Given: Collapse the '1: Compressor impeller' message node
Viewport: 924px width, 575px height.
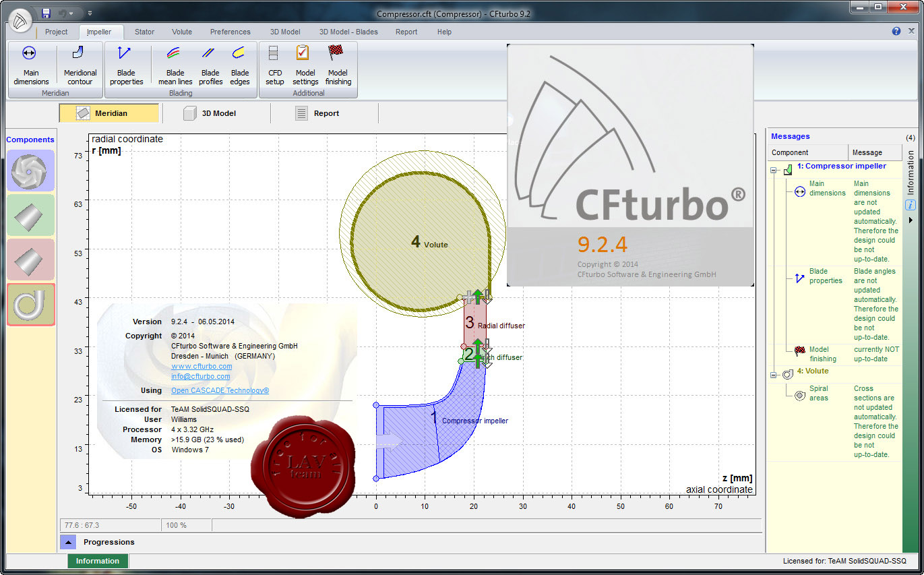Looking at the screenshot, I should pos(774,171).
